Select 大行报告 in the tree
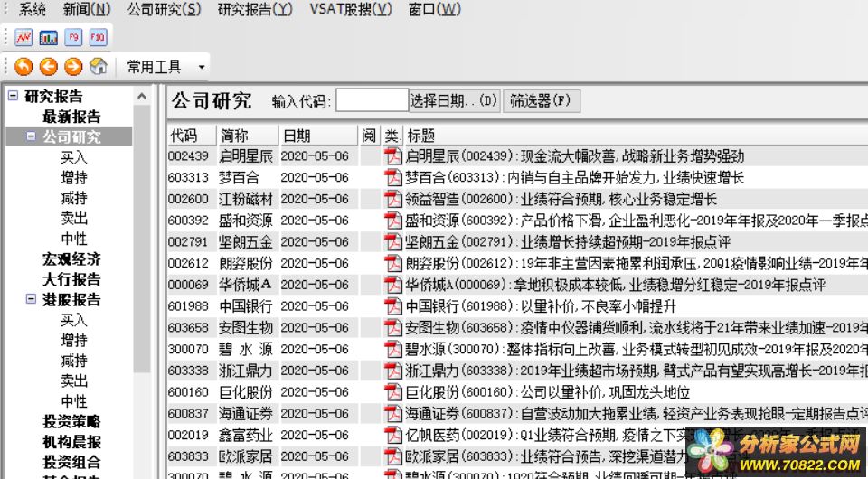 tap(71, 279)
